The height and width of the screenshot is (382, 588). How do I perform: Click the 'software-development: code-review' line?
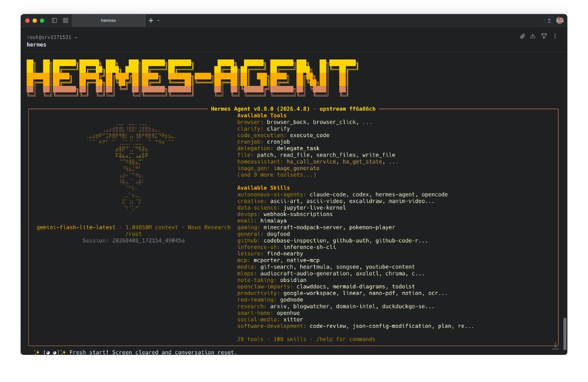pos(356,326)
